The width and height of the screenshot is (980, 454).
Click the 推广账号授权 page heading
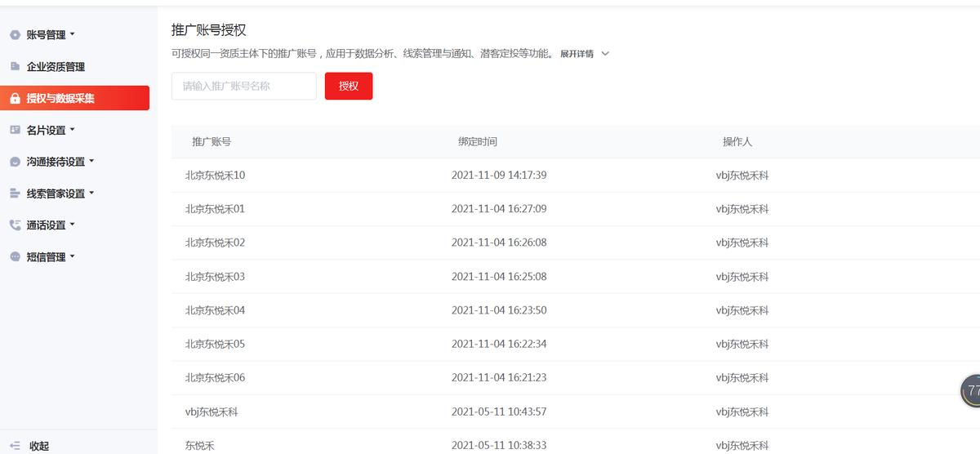tap(209, 30)
